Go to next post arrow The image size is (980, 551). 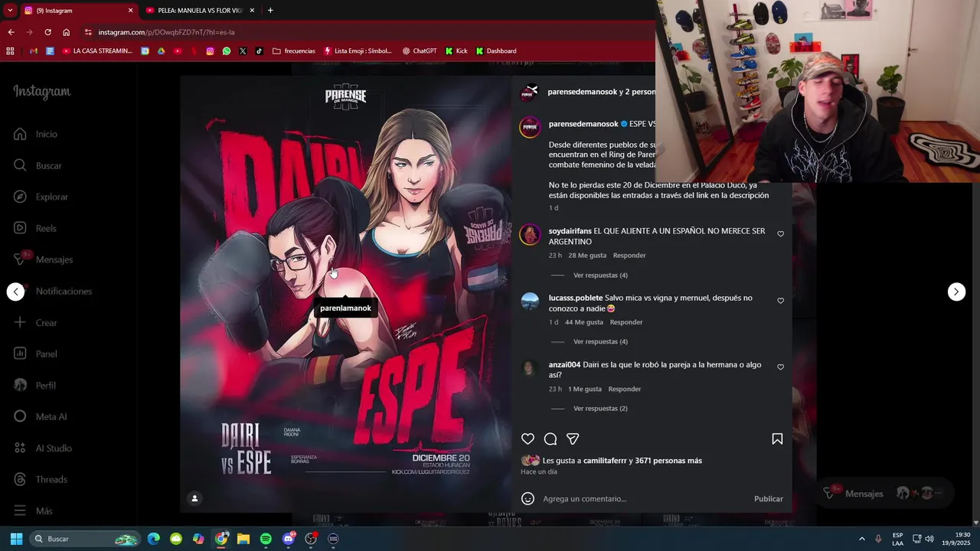pyautogui.click(x=956, y=292)
